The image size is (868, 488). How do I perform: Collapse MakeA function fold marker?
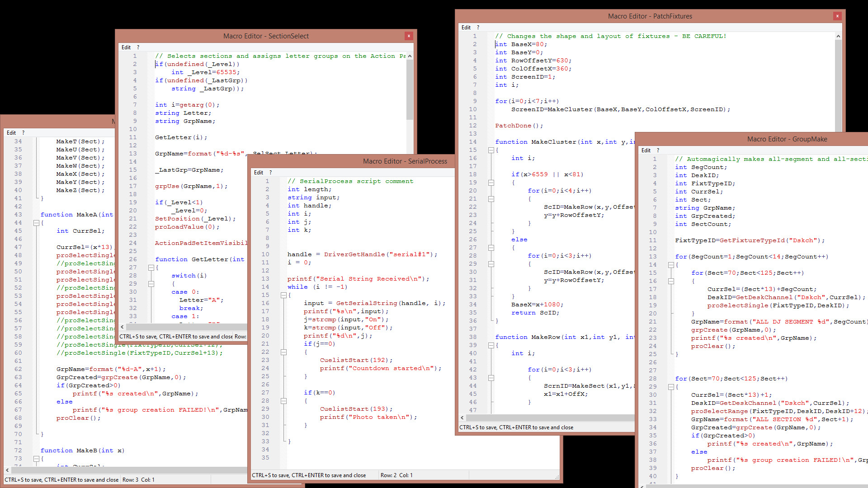tap(36, 223)
